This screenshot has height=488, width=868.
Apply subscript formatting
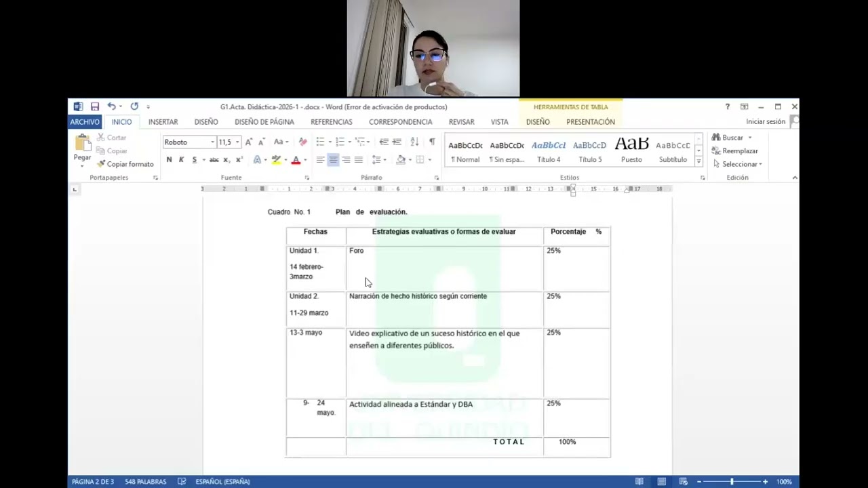[226, 160]
